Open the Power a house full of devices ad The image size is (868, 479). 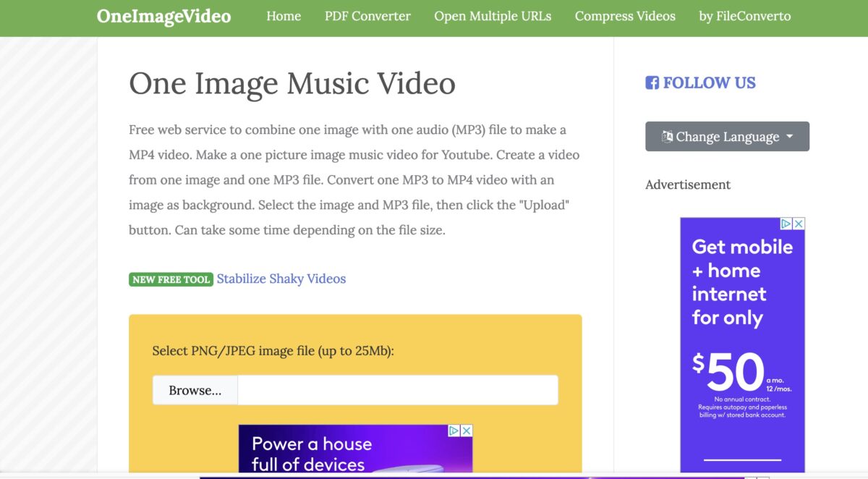click(x=355, y=449)
